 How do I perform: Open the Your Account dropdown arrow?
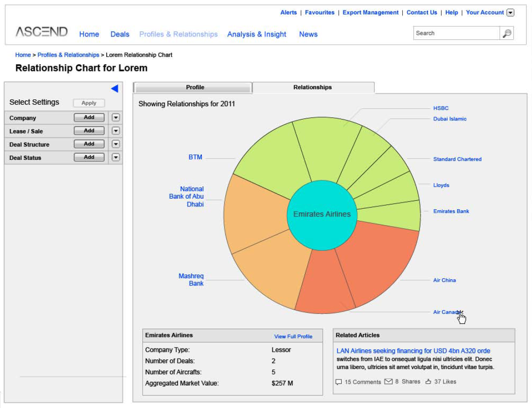pos(510,12)
